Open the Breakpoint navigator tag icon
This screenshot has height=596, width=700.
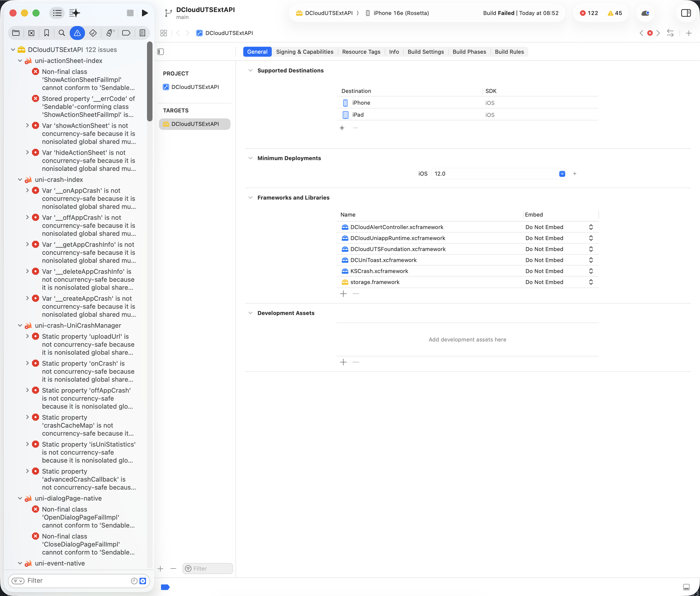tap(126, 33)
